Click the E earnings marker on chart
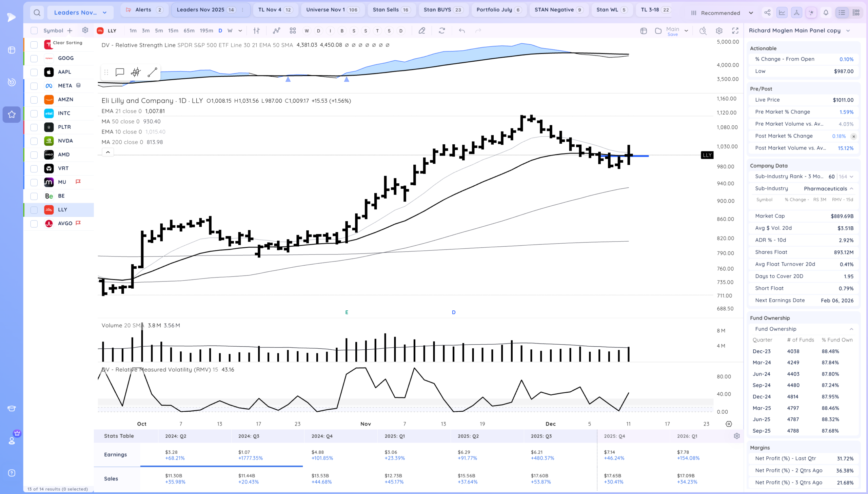Image resolution: width=868 pixels, height=494 pixels. click(x=347, y=312)
